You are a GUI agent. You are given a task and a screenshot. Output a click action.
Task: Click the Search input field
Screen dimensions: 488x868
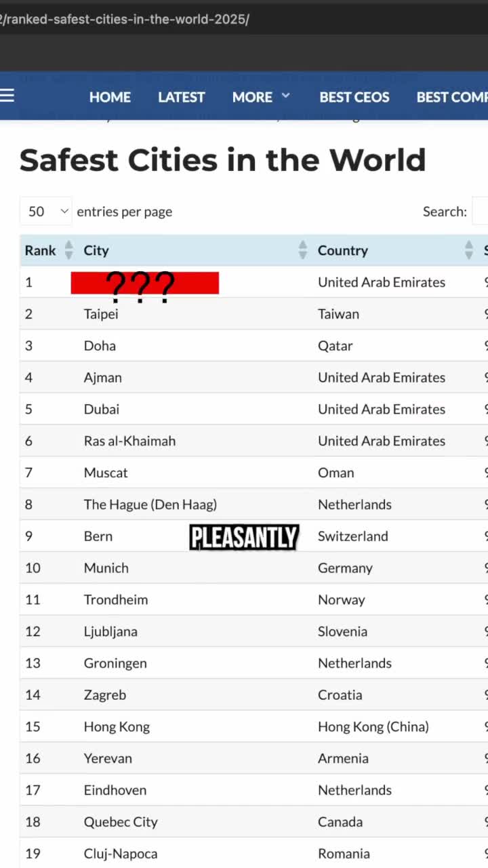pyautogui.click(x=481, y=212)
